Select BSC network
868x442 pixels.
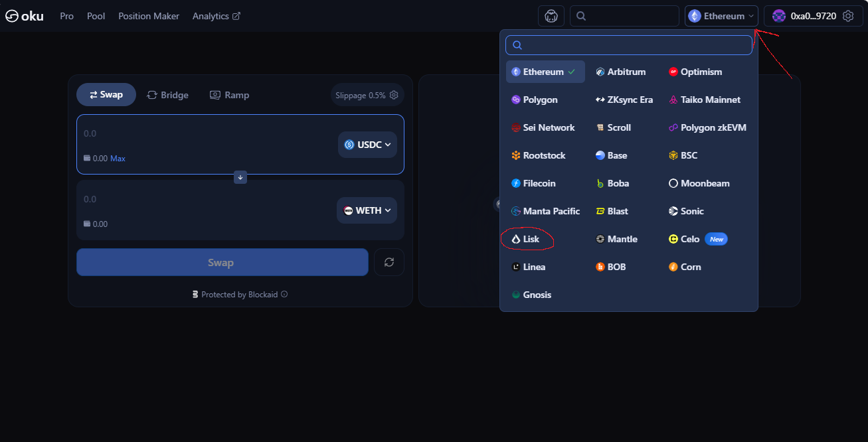coord(683,155)
